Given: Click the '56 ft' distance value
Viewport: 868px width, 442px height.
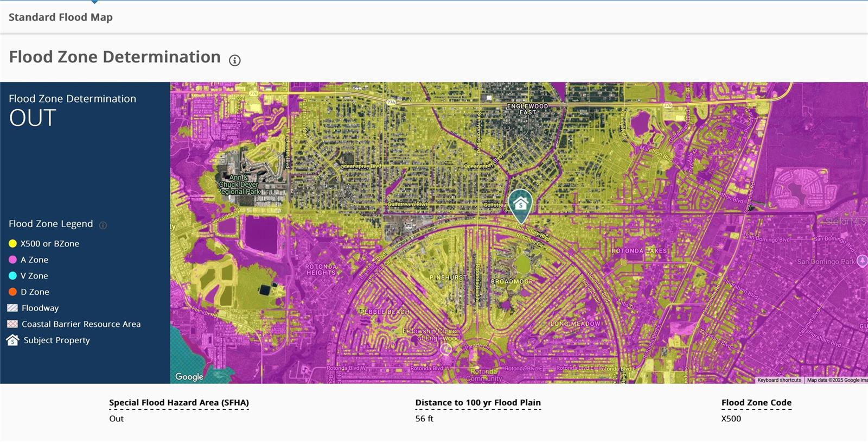Looking at the screenshot, I should 424,419.
